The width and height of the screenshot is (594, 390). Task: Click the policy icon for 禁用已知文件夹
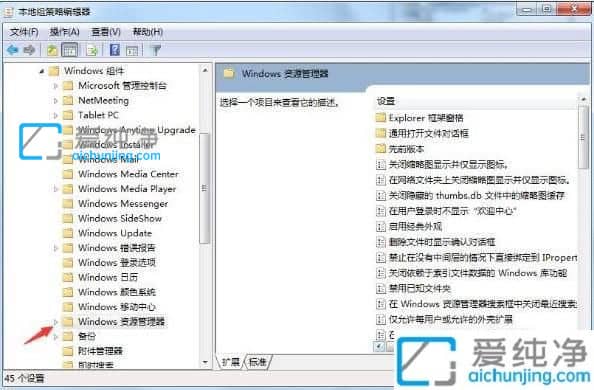point(380,288)
